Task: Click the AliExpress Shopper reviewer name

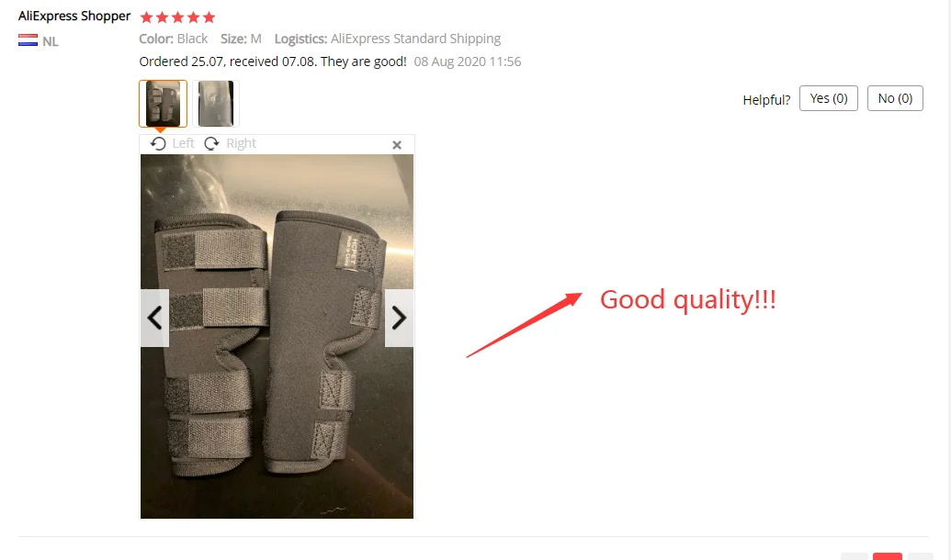Action: pyautogui.click(x=74, y=17)
